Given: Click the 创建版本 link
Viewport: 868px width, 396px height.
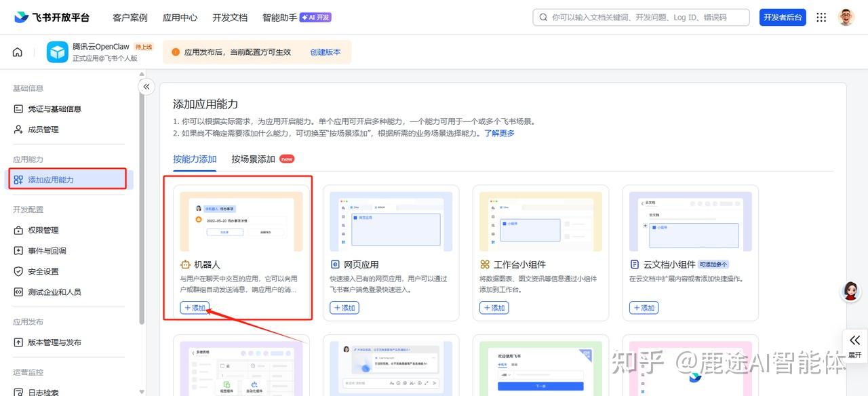Looking at the screenshot, I should [325, 52].
